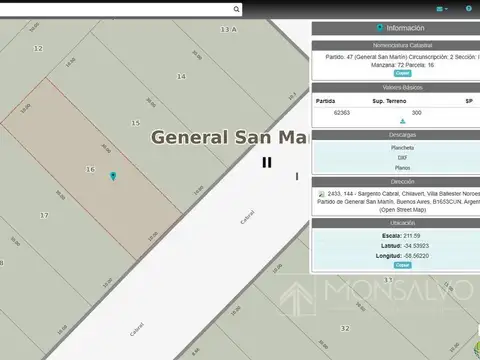
Task: Click the Nomenclatura Catastral section header
Action: point(396,45)
